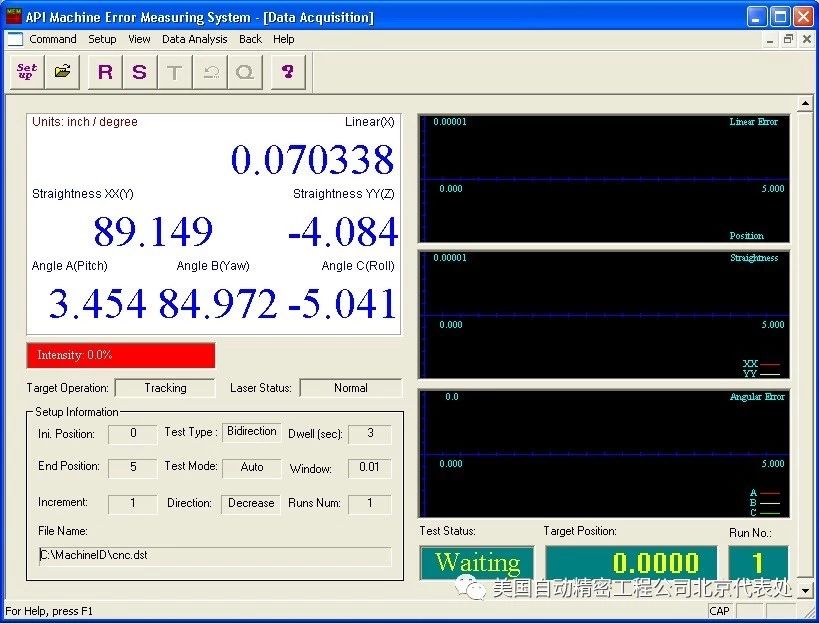Click the Increment field showing 1

(133, 503)
